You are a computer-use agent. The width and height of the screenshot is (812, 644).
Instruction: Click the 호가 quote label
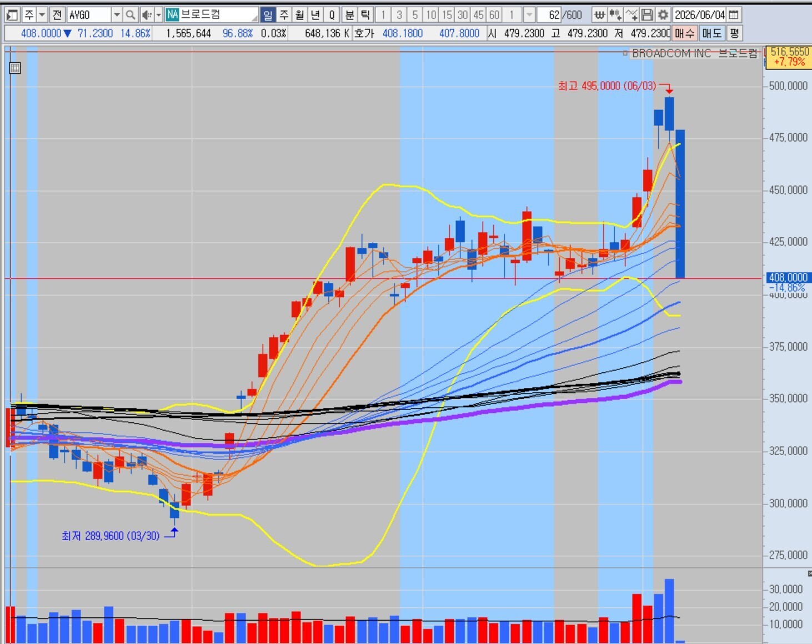pyautogui.click(x=364, y=33)
